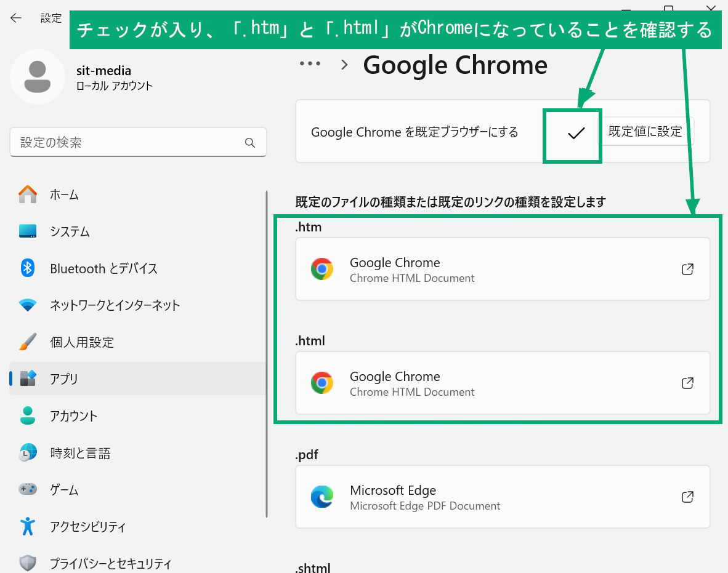Open Bluetooth とデバイス settings
The height and width of the screenshot is (573, 728).
pyautogui.click(x=137, y=268)
